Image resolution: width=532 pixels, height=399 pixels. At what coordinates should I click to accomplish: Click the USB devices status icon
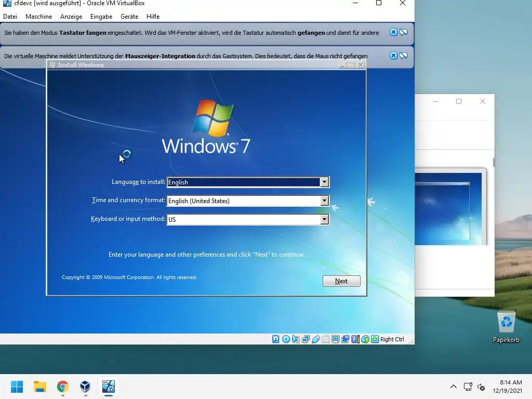coord(315,339)
